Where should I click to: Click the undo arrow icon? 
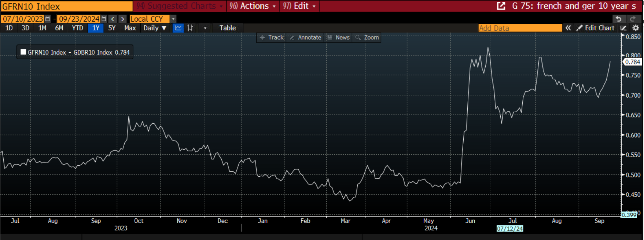[618, 19]
